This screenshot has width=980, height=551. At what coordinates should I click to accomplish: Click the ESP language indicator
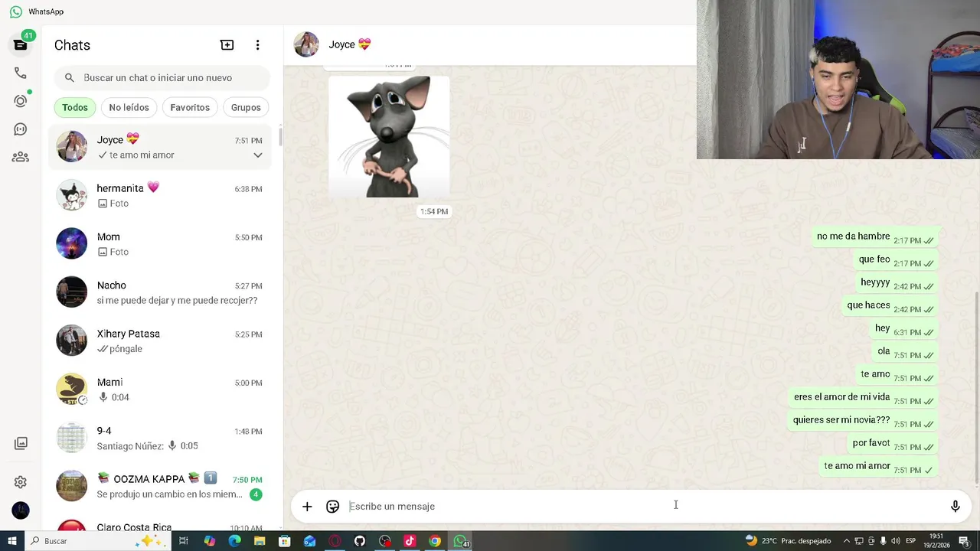911,541
